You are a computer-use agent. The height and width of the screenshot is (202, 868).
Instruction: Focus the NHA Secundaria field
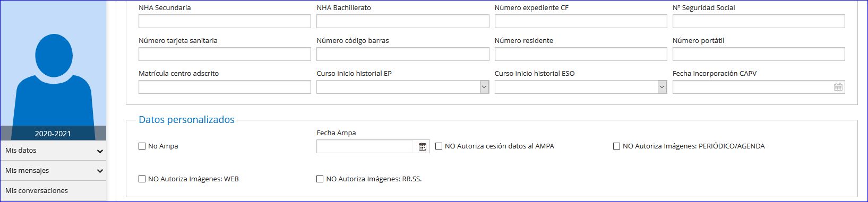click(225, 21)
